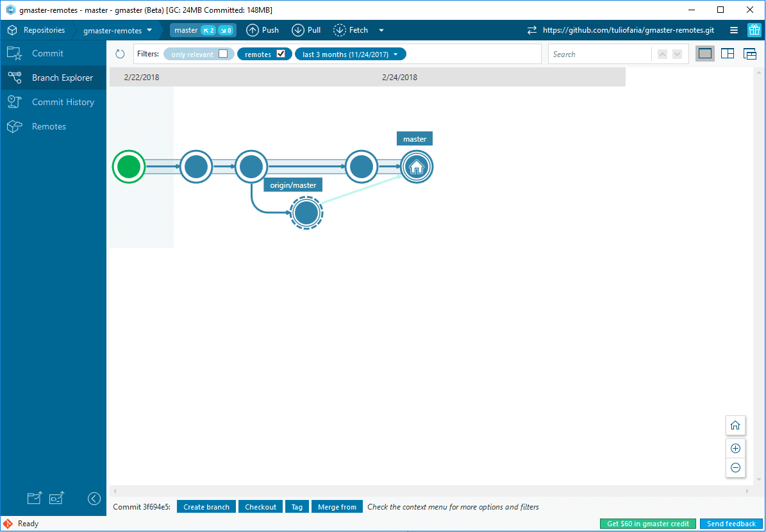Viewport: 766px width, 532px height.
Task: Click vertical scrollbar up arrow
Action: (x=758, y=73)
